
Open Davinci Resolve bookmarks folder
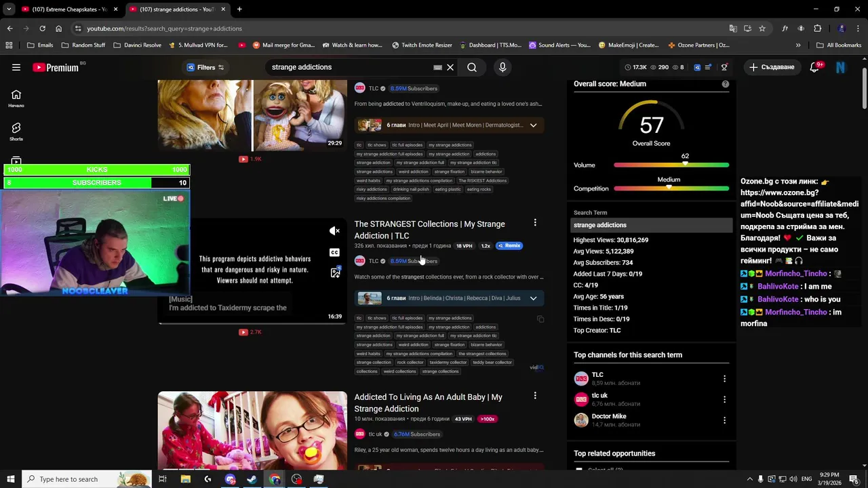137,45
